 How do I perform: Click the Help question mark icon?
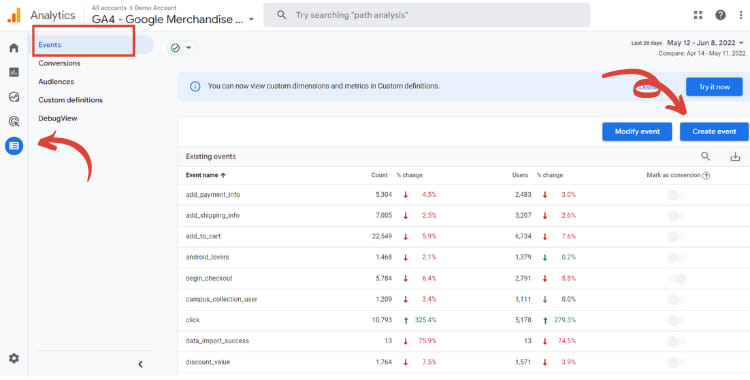720,15
